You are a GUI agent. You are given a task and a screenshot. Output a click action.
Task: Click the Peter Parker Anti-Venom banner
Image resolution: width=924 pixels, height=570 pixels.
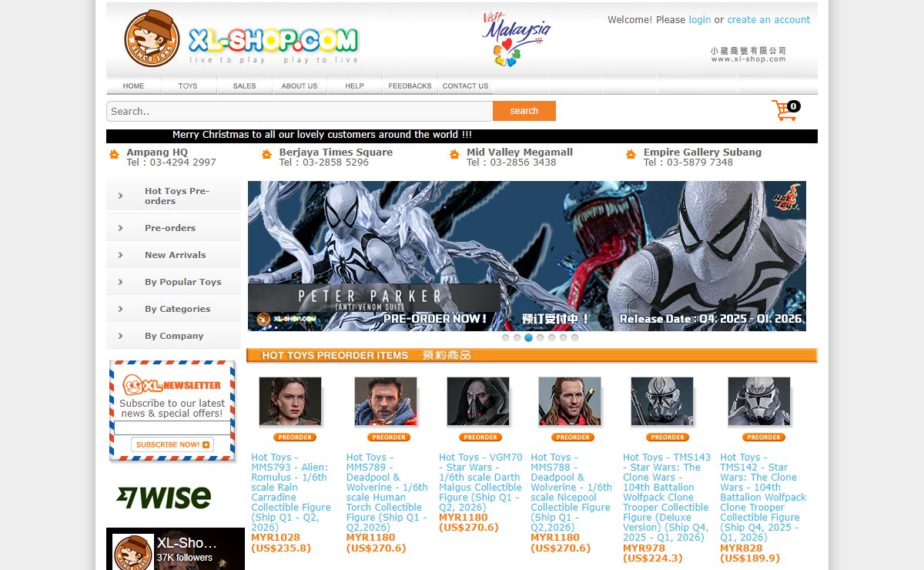click(527, 256)
